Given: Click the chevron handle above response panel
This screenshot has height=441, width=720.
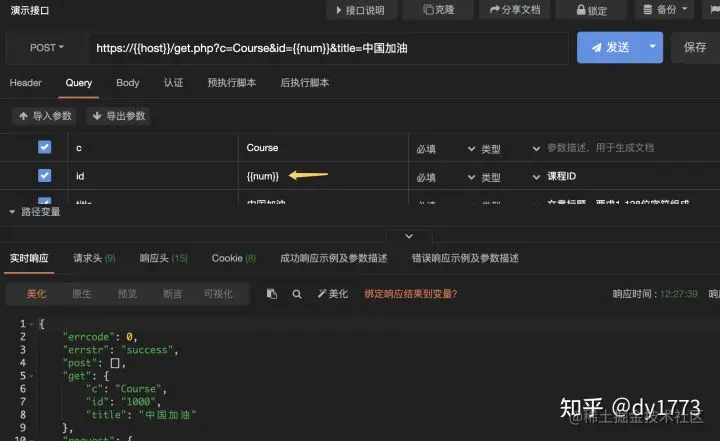Looking at the screenshot, I should [x=409, y=236].
